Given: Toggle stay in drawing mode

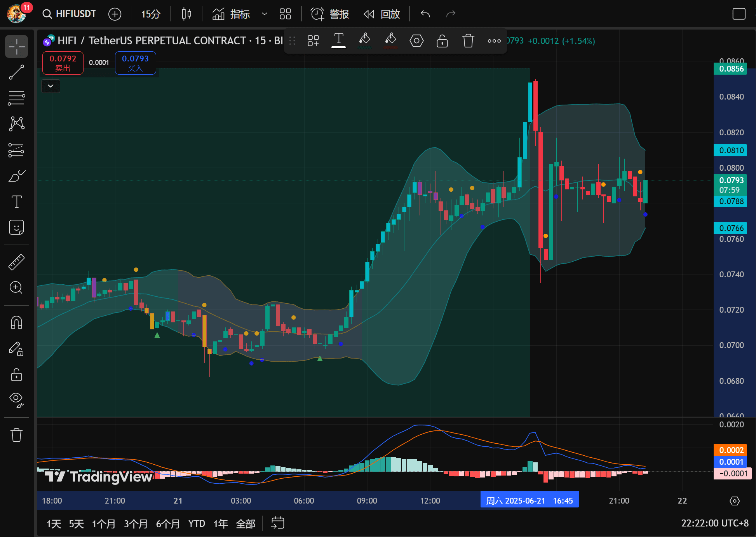Looking at the screenshot, I should pyautogui.click(x=16, y=349).
